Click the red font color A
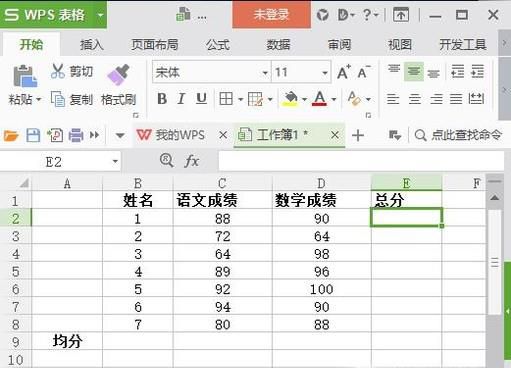The width and height of the screenshot is (511, 368). pos(319,99)
